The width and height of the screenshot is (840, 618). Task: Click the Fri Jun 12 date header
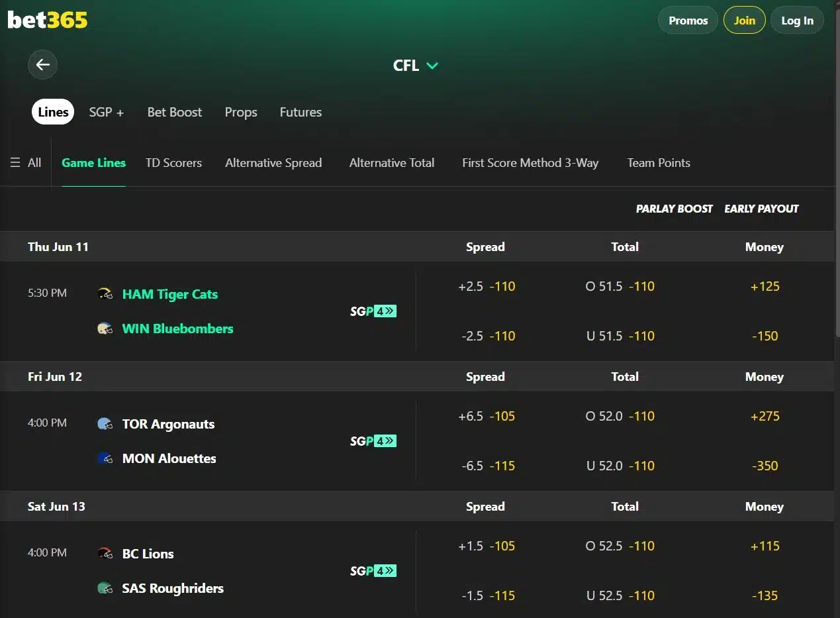pyautogui.click(x=55, y=377)
